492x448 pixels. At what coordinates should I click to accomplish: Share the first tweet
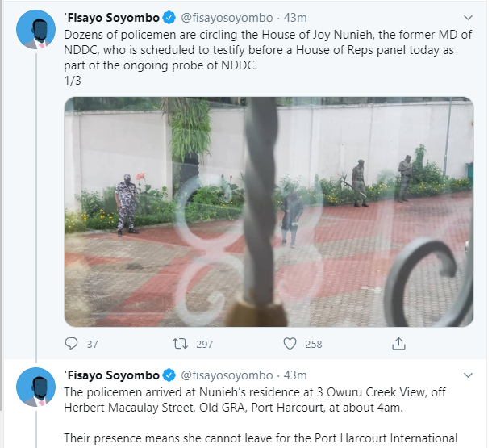point(398,344)
